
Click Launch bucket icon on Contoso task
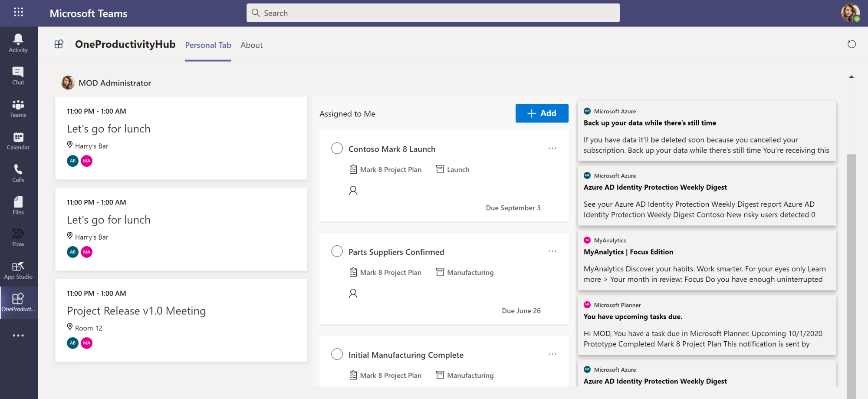pos(440,169)
